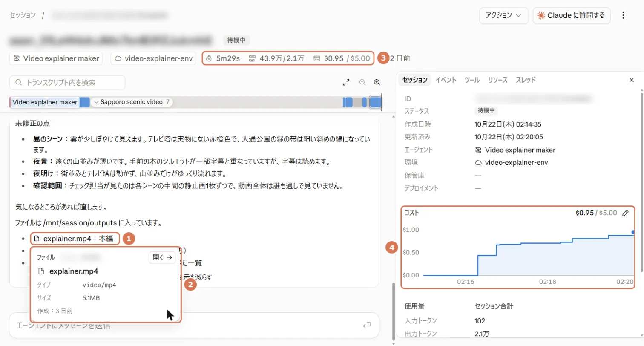Click the 入力トークン value 102
Image resolution: width=644 pixels, height=346 pixels.
[480, 321]
